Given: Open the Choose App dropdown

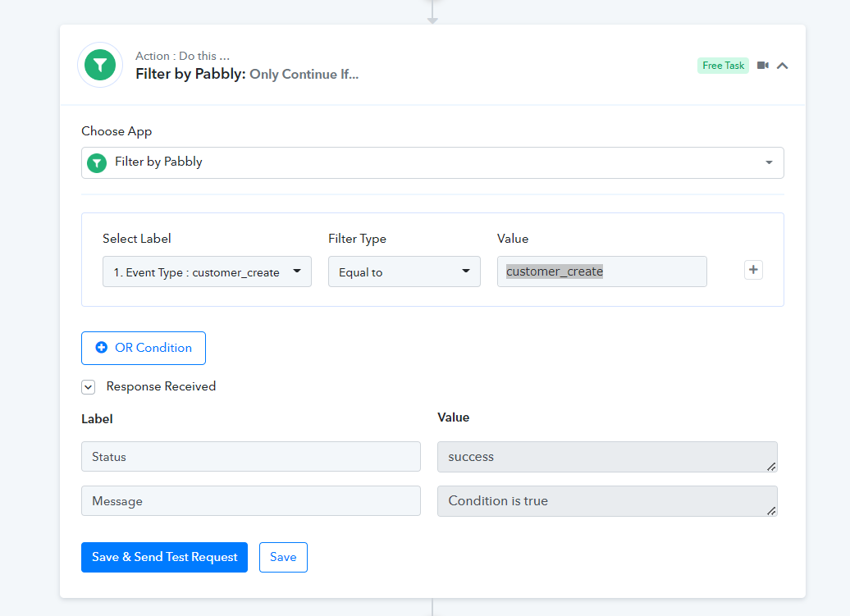Looking at the screenshot, I should [x=432, y=162].
